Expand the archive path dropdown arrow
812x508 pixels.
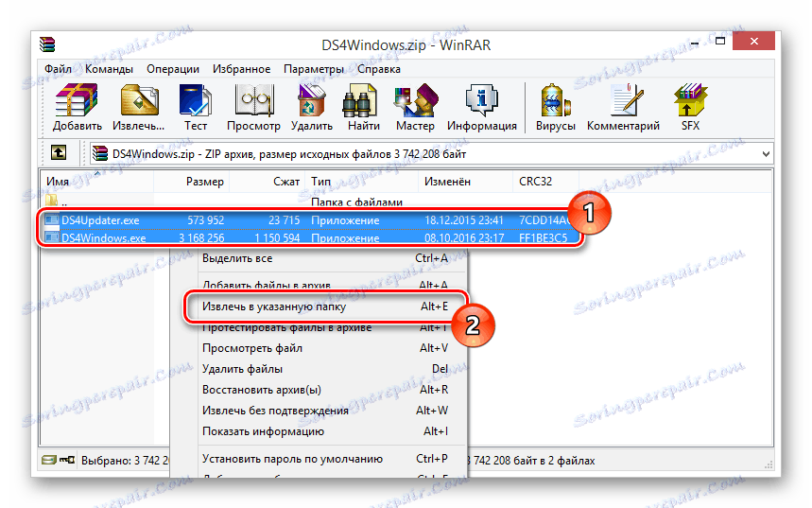tap(766, 154)
